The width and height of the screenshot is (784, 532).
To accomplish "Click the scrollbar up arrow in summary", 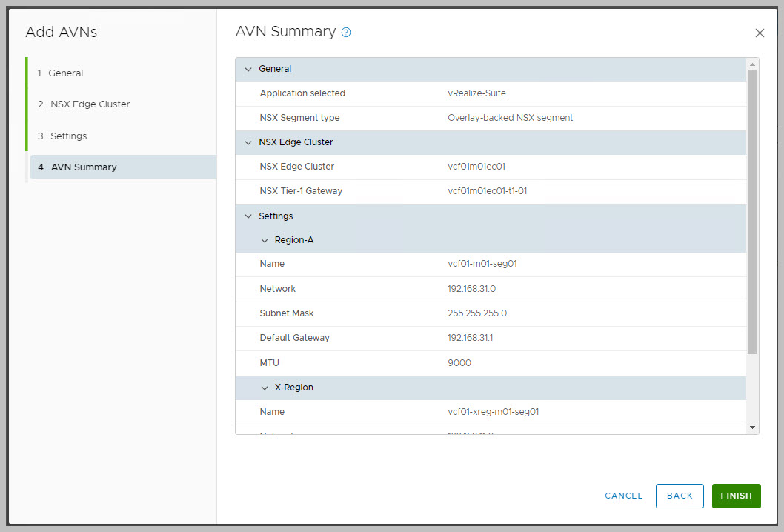I will (x=753, y=64).
